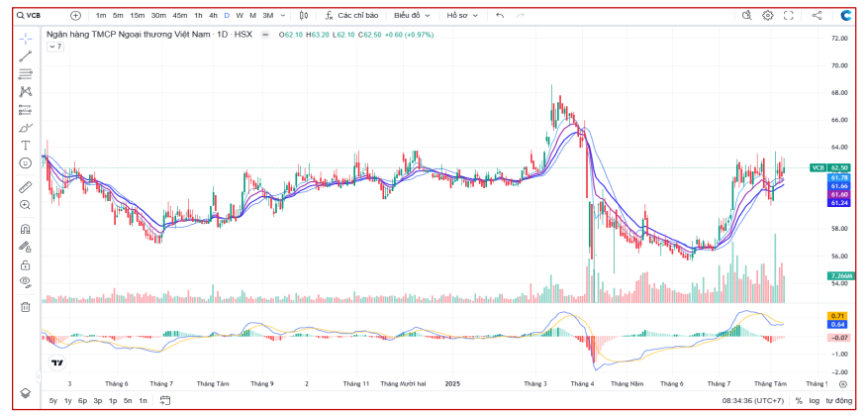Open the candlestick chart type selector

click(x=304, y=16)
